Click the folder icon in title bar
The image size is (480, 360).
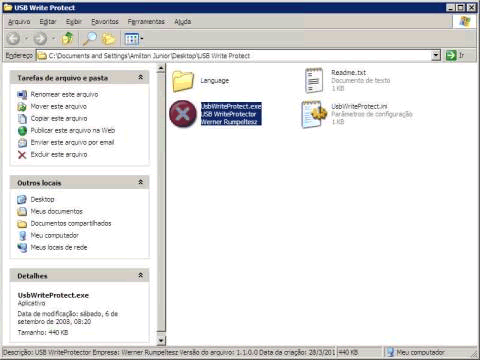[x=7, y=7]
